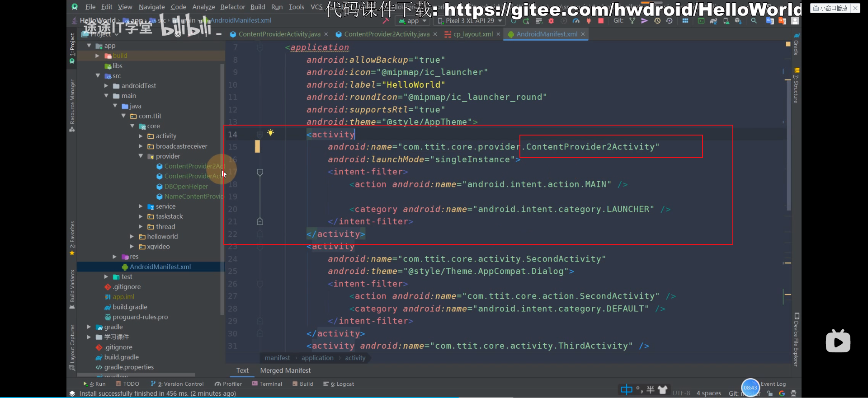
Task: Click the intention lightbulb at line 14
Action: point(270,132)
